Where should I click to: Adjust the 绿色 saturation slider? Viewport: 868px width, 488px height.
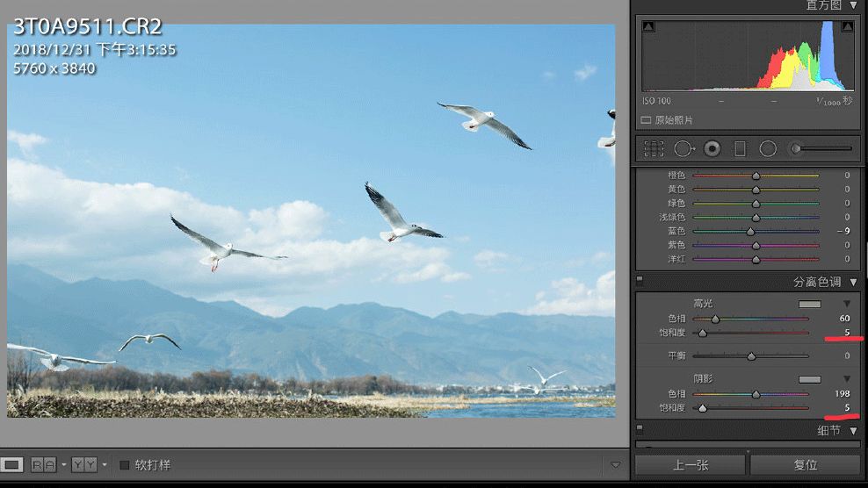coord(756,204)
